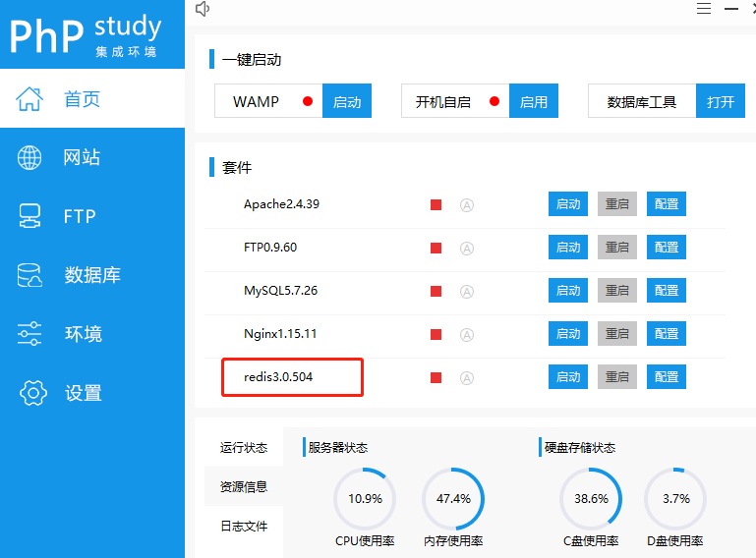
Task: Select the Apache2.4.39 label
Action: click(281, 204)
